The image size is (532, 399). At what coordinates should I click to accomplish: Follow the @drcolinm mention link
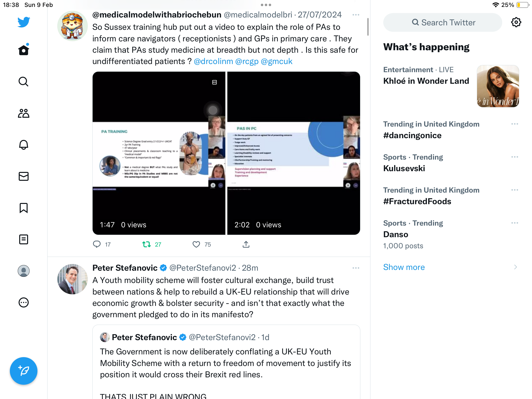pos(214,61)
